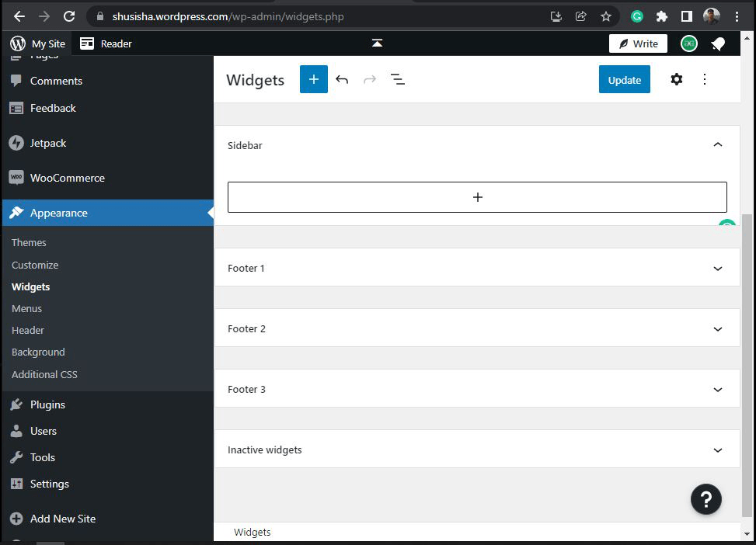Click the undo arrow in the Widgets toolbar
756x545 pixels.
click(x=342, y=79)
